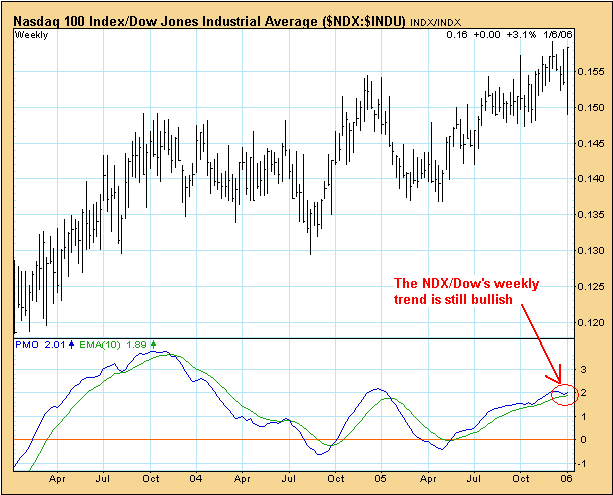The height and width of the screenshot is (495, 613).
Task: Click the 1/6/06 date in the header
Action: (x=557, y=35)
